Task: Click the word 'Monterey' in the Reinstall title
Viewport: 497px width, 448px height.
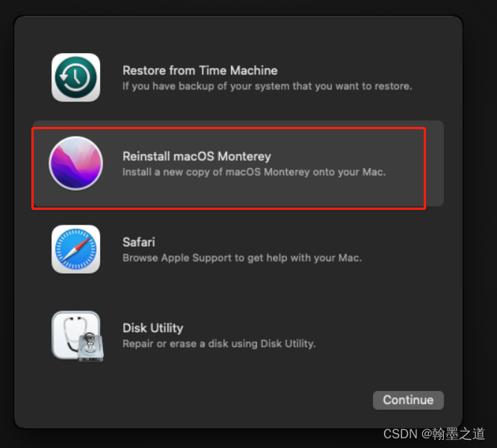Action: pyautogui.click(x=244, y=156)
